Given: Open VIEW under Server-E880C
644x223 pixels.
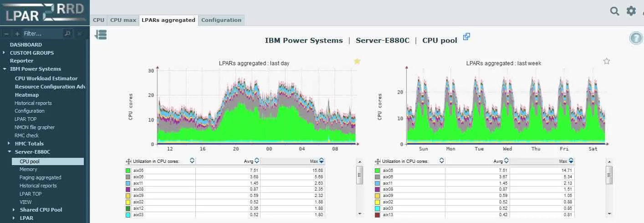Looking at the screenshot, I should click(x=26, y=202).
